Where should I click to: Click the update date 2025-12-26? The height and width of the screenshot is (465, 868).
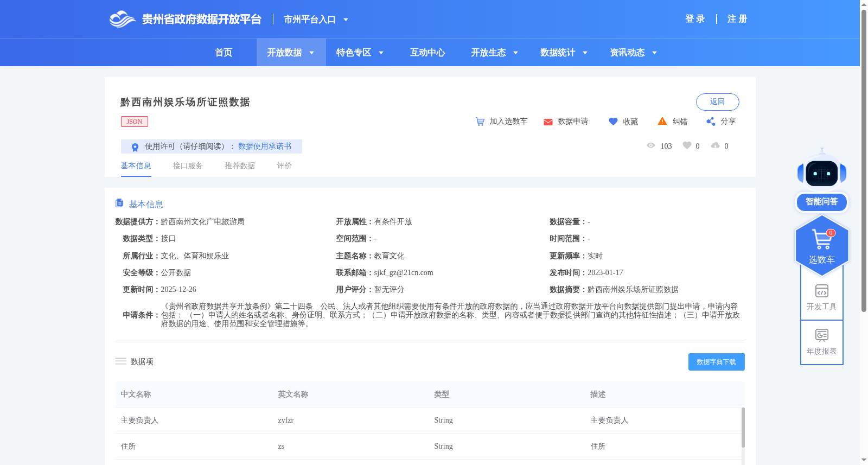[178, 290]
